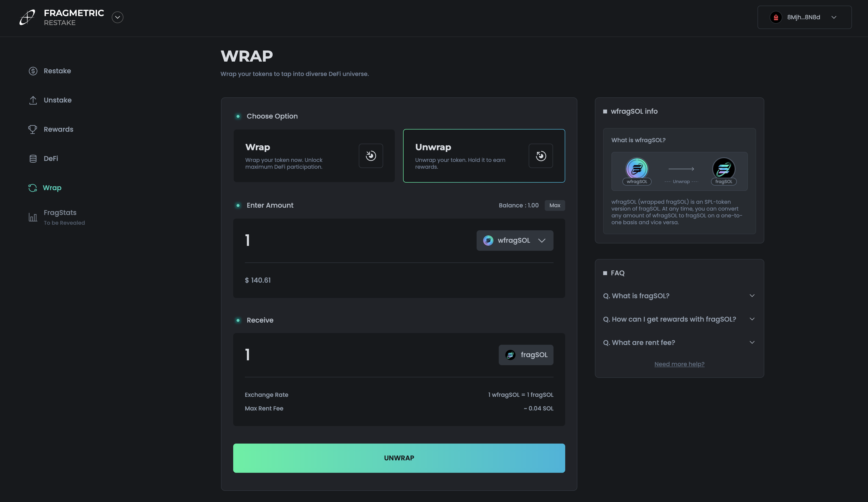Click the 'Need more help?' link
The height and width of the screenshot is (502, 868).
[679, 364]
